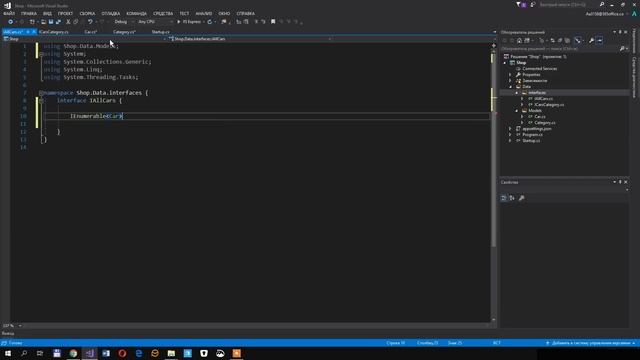Click the Quick Launch input field
This screenshot has width=640, height=360.
[568, 4]
